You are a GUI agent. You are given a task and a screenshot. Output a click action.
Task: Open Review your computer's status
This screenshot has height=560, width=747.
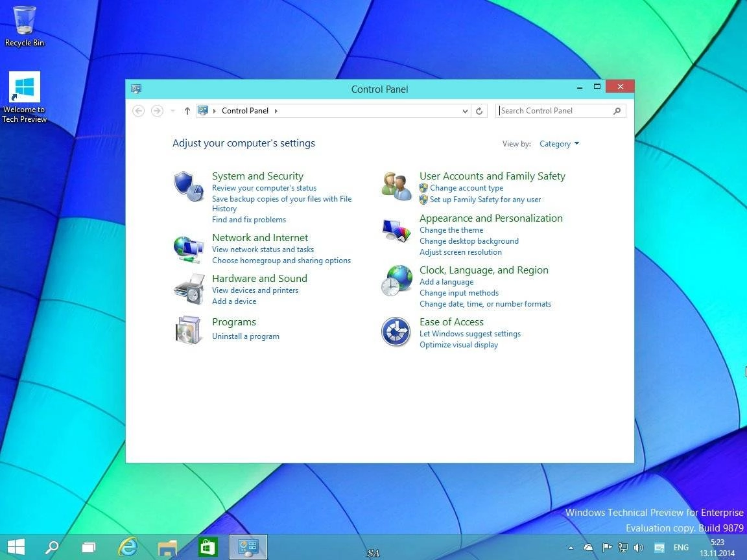pos(264,188)
